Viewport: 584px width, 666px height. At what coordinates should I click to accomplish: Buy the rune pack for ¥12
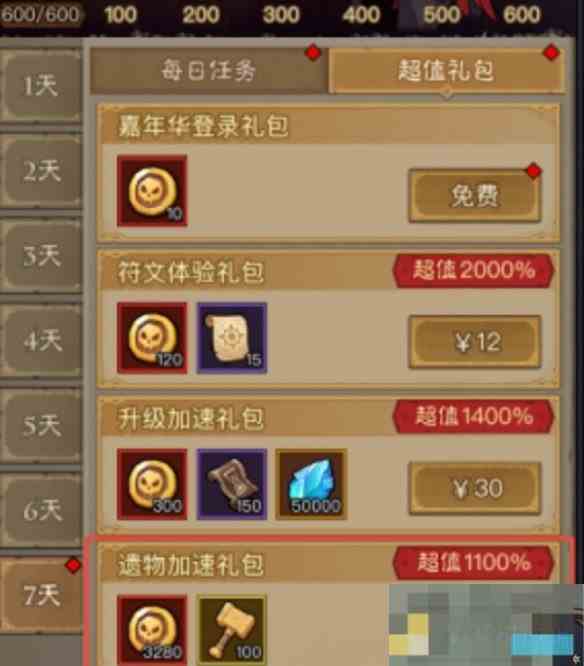[x=474, y=342]
